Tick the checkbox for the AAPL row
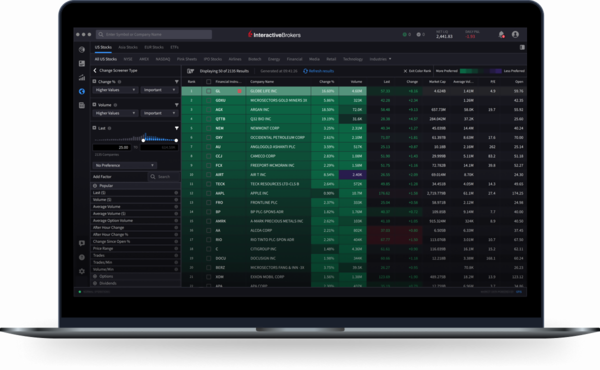 [209, 193]
